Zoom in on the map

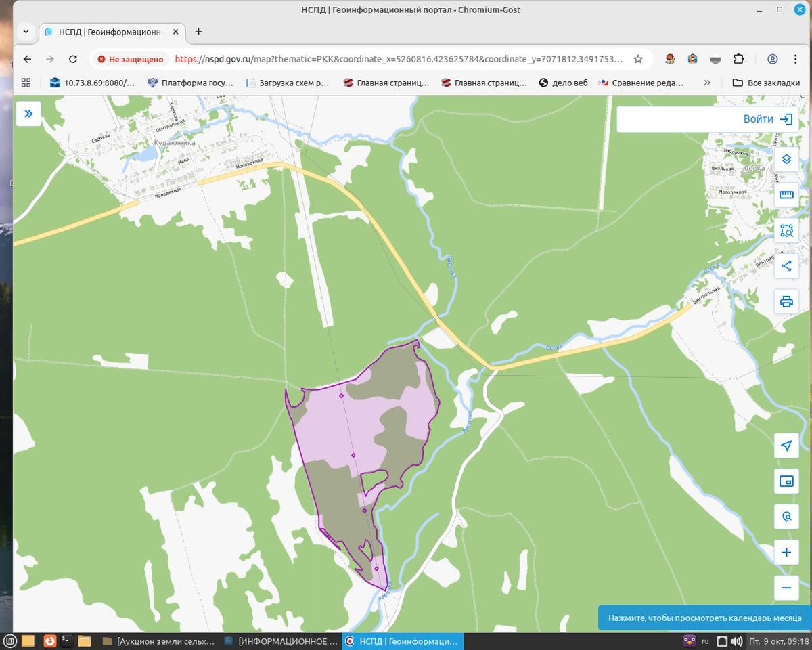[x=786, y=552]
